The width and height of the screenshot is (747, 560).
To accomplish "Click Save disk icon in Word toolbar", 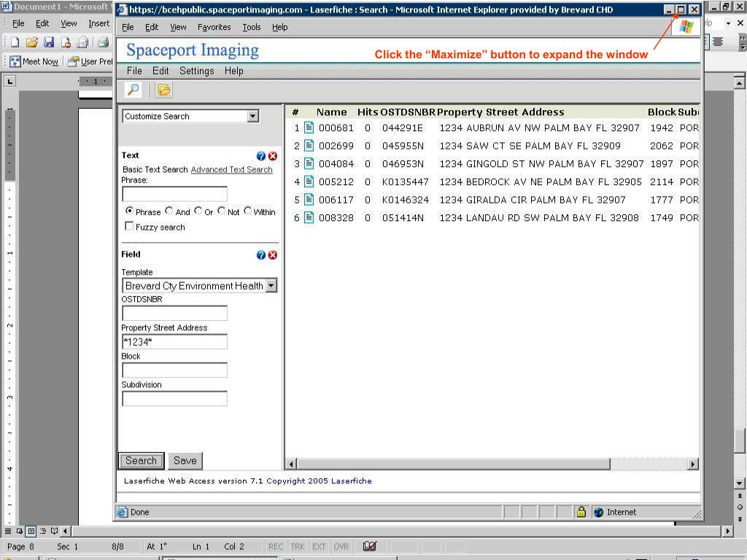I will click(x=49, y=42).
